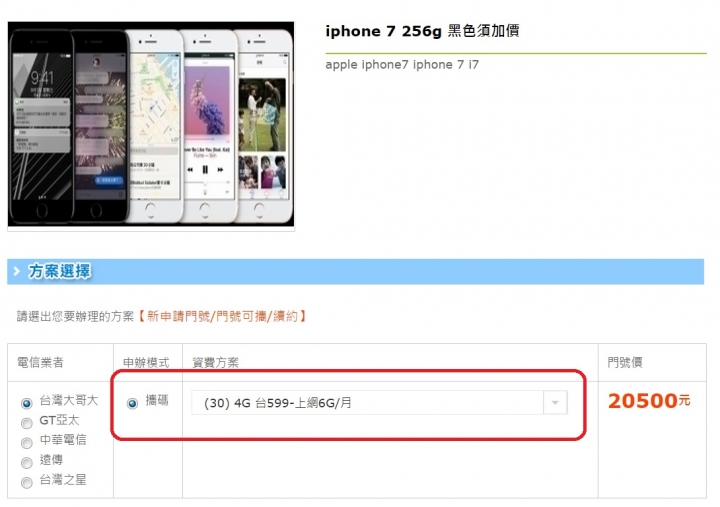This screenshot has width=720, height=507.
Task: Click the (30) 4G 台599 plan combo box
Action: [x=379, y=403]
